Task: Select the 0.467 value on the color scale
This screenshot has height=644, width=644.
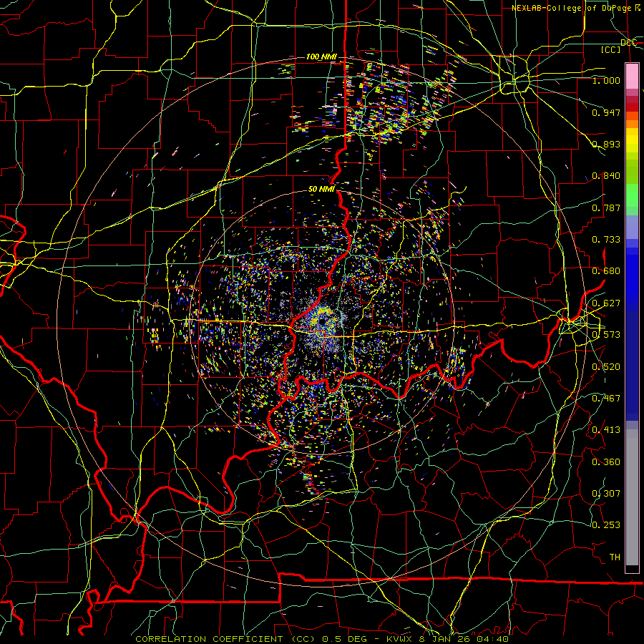Action: 606,399
